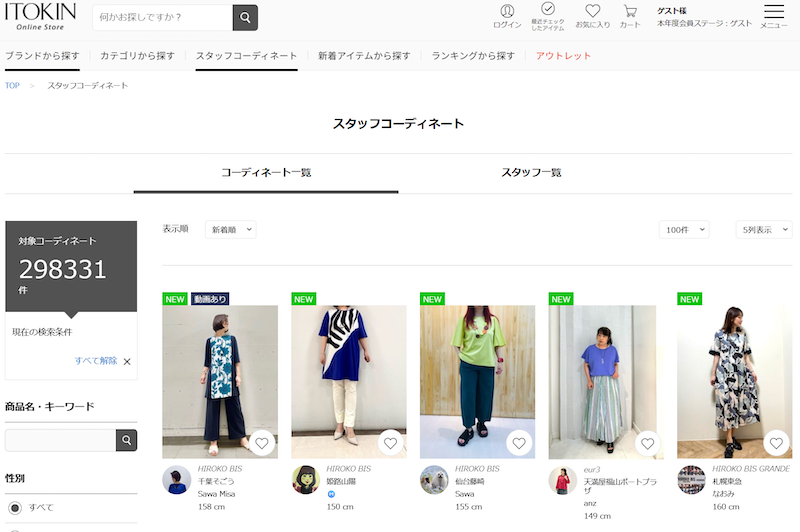Image resolution: width=800 pixels, height=532 pixels.
Task: Click the 298331 coordinate count
Action: 63,269
